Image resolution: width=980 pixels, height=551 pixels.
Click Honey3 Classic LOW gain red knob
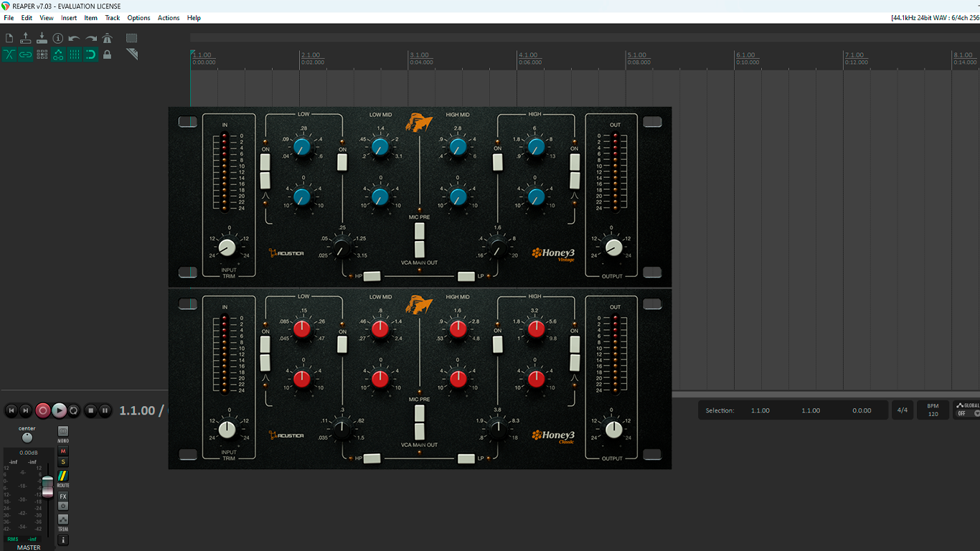coord(302,379)
